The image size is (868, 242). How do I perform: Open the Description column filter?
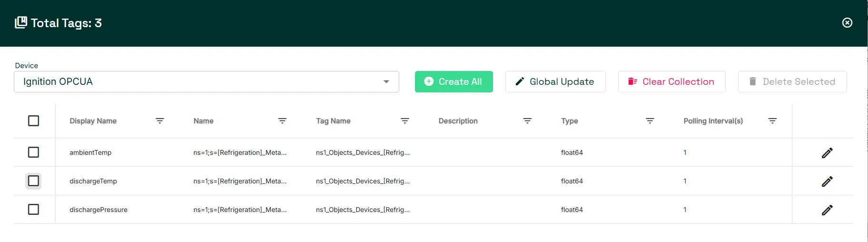pos(527,121)
